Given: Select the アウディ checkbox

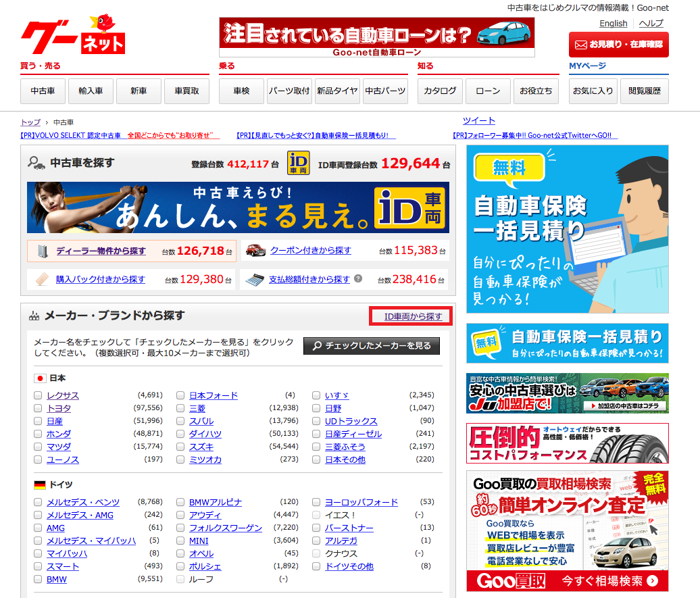Looking at the screenshot, I should coord(180,515).
